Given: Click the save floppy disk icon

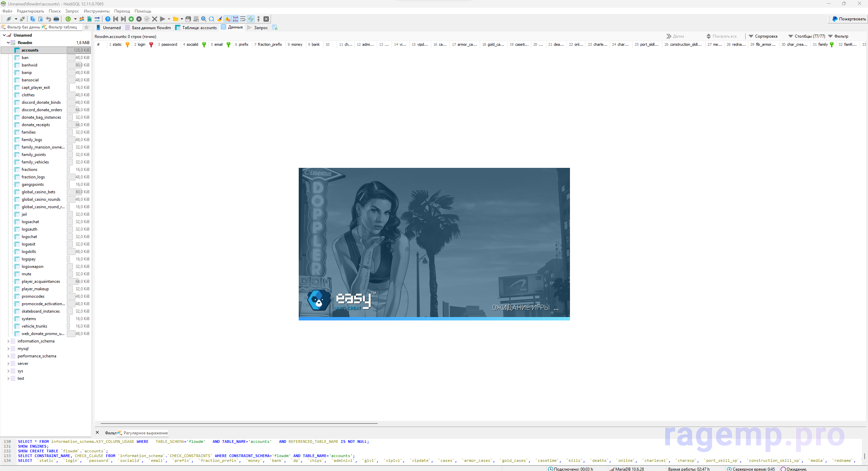Looking at the screenshot, I should (x=188, y=19).
